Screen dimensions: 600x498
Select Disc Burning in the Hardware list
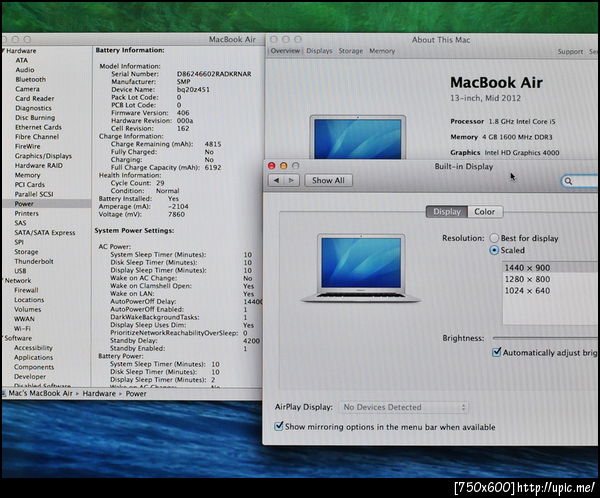(35, 118)
